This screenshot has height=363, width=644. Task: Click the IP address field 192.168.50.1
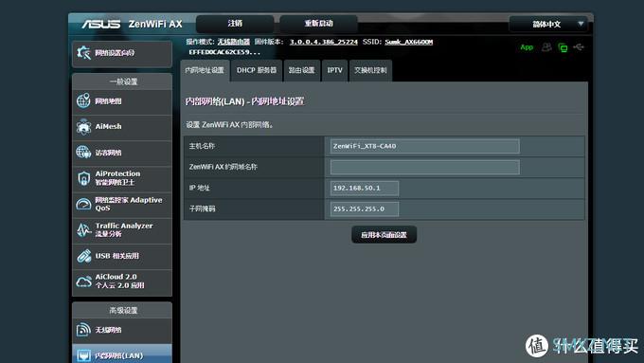[x=365, y=189]
